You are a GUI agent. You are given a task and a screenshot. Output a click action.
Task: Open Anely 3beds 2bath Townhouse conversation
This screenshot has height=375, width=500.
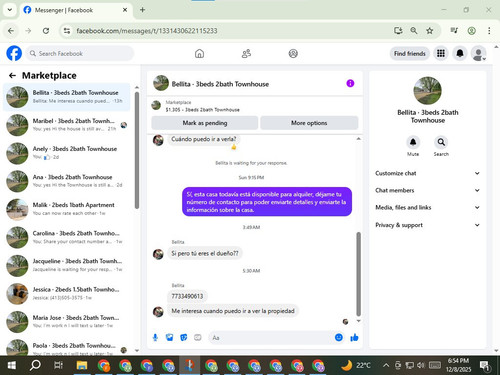pyautogui.click(x=66, y=153)
